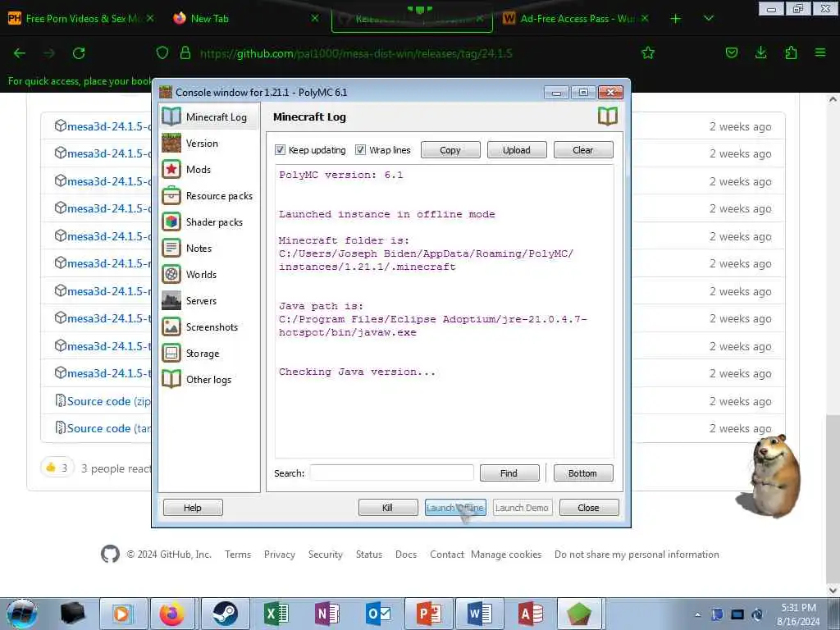This screenshot has width=840, height=630.
Task: Open the Security footer link
Action: (x=325, y=555)
